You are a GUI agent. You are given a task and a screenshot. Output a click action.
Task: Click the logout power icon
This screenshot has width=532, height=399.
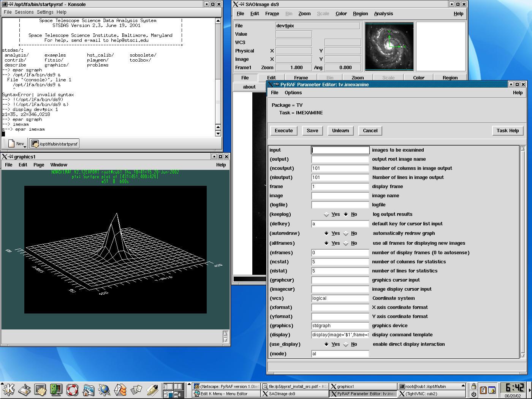coord(473,394)
